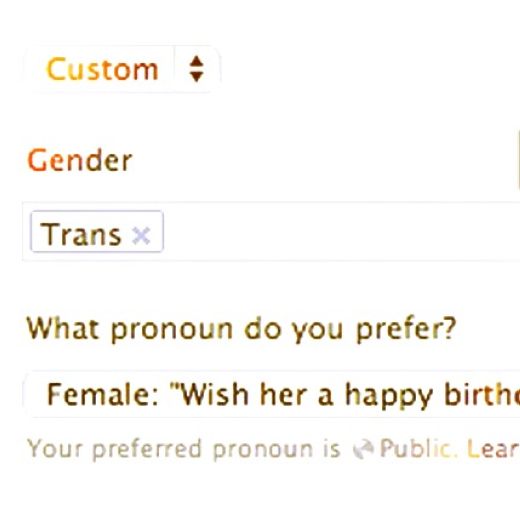Click the up-down arrows beside Custom
Screen dimensions: 520x517
[196, 69]
